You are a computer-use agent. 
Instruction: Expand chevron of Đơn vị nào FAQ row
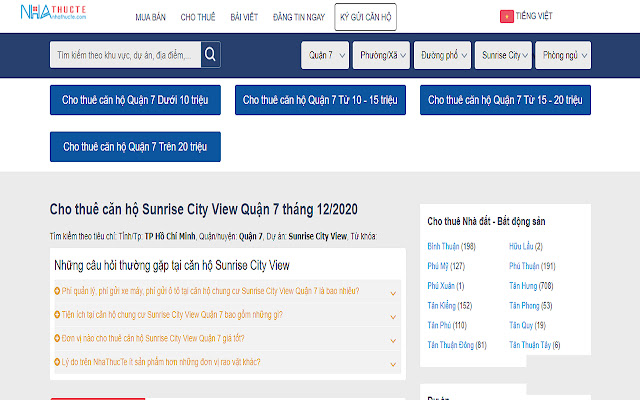[x=393, y=341]
